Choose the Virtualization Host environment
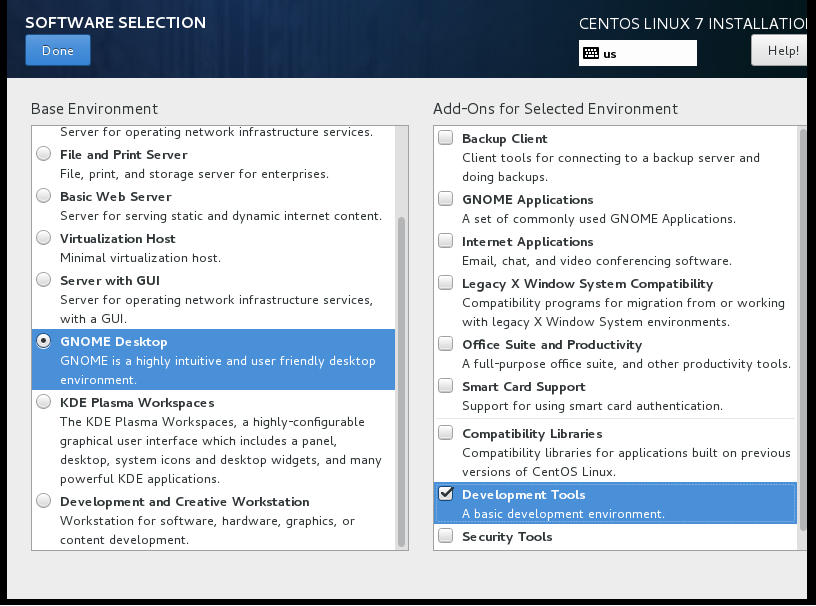 tap(44, 238)
